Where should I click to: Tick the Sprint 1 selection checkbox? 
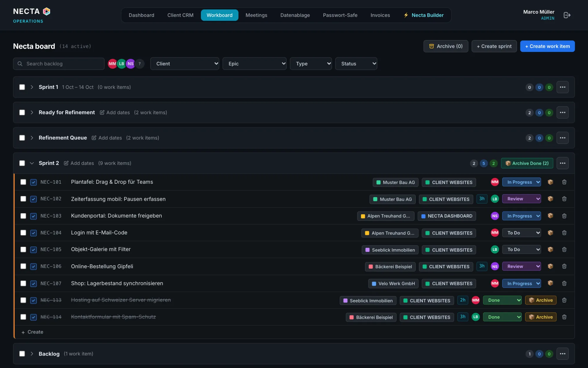22,87
